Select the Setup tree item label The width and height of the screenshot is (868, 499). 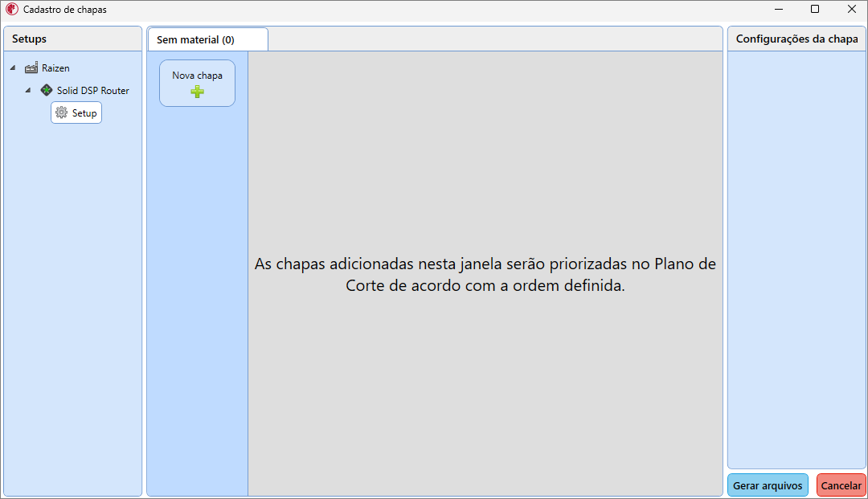pos(84,112)
